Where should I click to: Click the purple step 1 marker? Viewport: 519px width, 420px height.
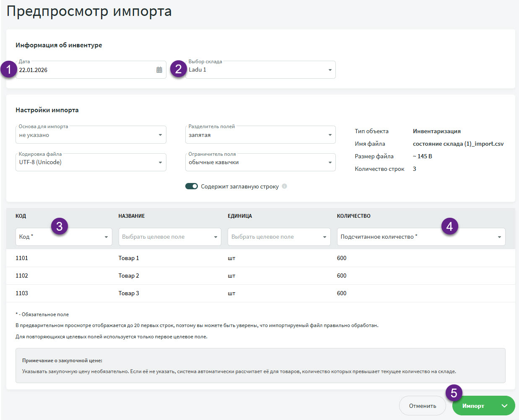click(x=9, y=69)
